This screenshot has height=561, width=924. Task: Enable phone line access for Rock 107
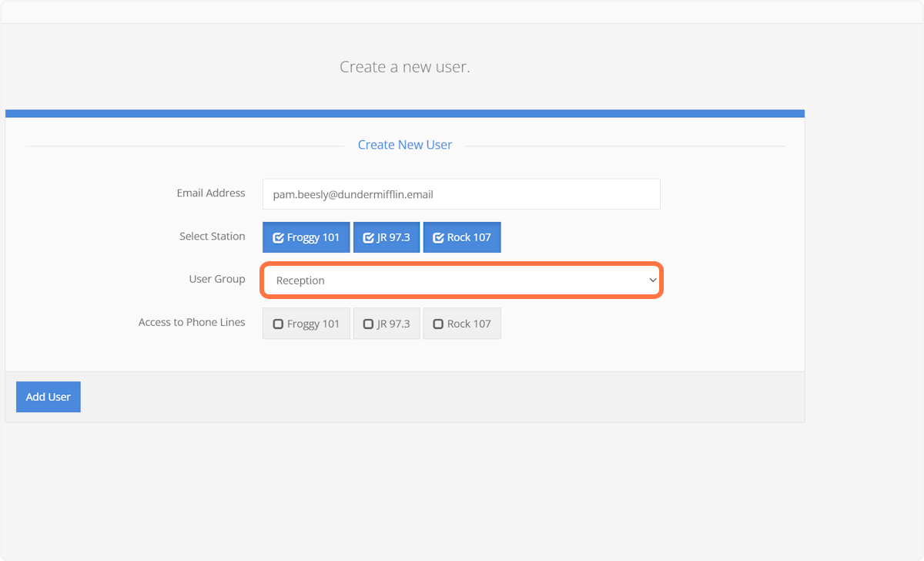pyautogui.click(x=462, y=323)
